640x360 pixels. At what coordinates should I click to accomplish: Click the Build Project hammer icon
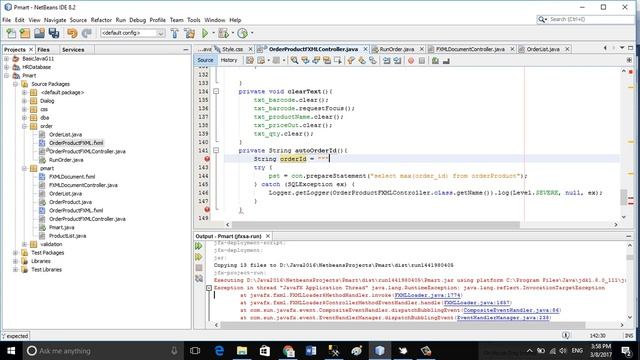pyautogui.click(x=175, y=33)
